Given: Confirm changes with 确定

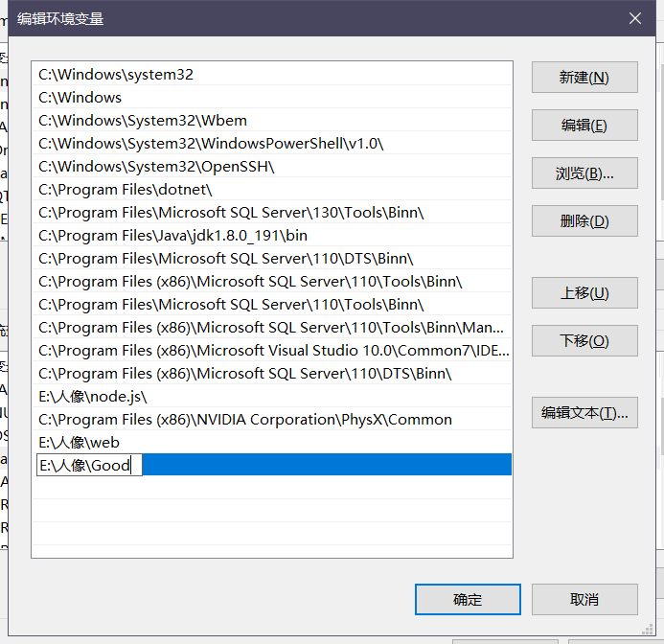Looking at the screenshot, I should click(468, 599).
